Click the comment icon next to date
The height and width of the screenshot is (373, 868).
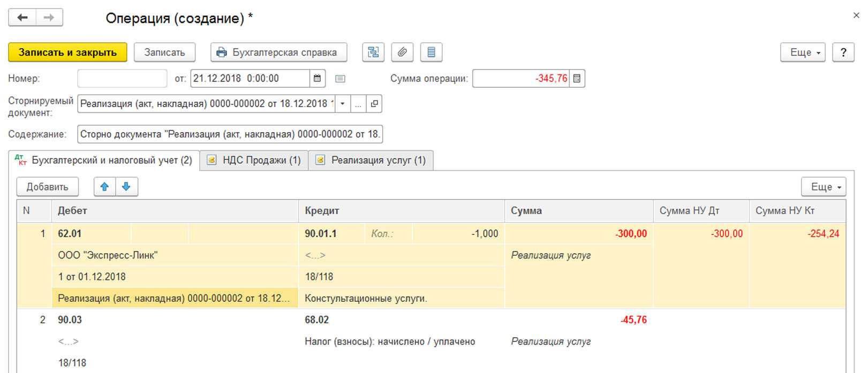[x=340, y=79]
